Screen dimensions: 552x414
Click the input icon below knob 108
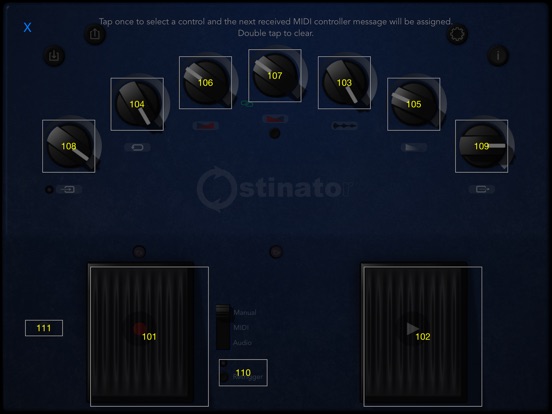point(69,189)
